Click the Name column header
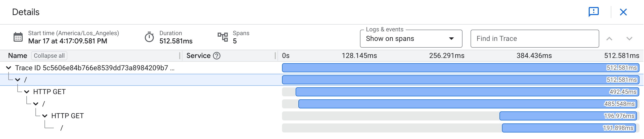This screenshot has height=139, width=644. pos(18,56)
